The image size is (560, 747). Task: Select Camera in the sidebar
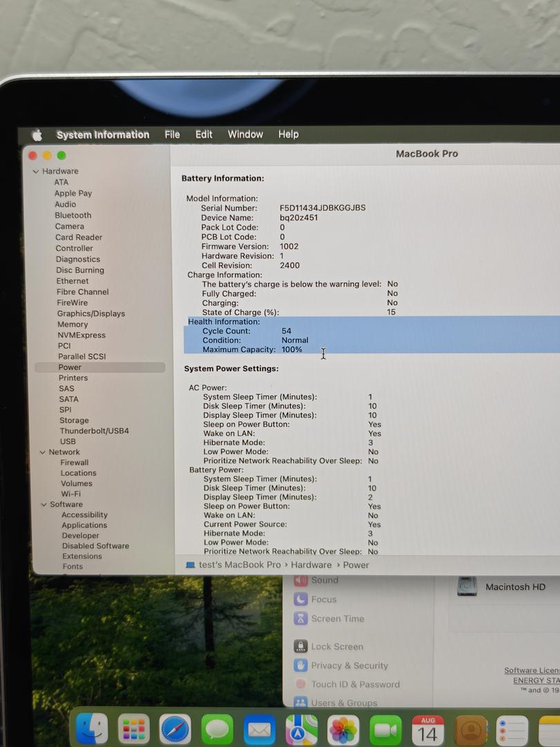click(70, 226)
